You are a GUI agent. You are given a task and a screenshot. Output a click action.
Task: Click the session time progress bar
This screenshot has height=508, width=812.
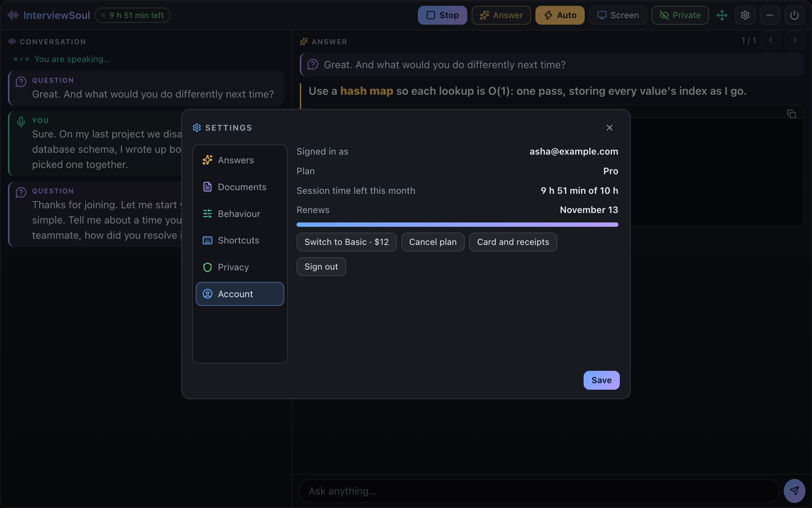pyautogui.click(x=457, y=225)
